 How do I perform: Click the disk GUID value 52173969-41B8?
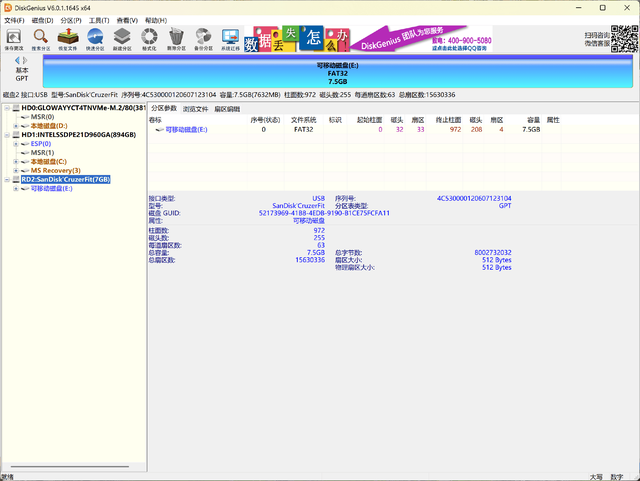pos(324,213)
